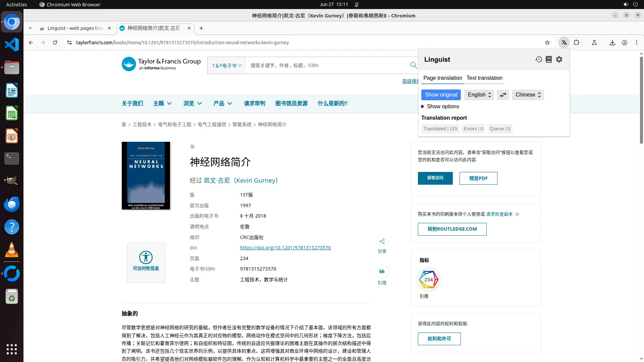The width and height of the screenshot is (644, 362).
Task: Open the Chinese target language dropdown
Action: click(x=528, y=95)
